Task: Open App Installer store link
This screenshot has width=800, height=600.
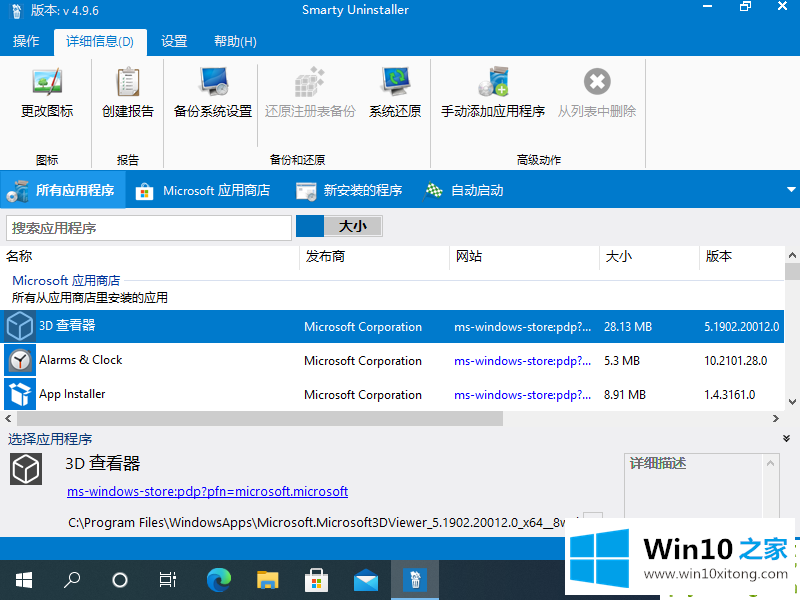Action: point(522,394)
